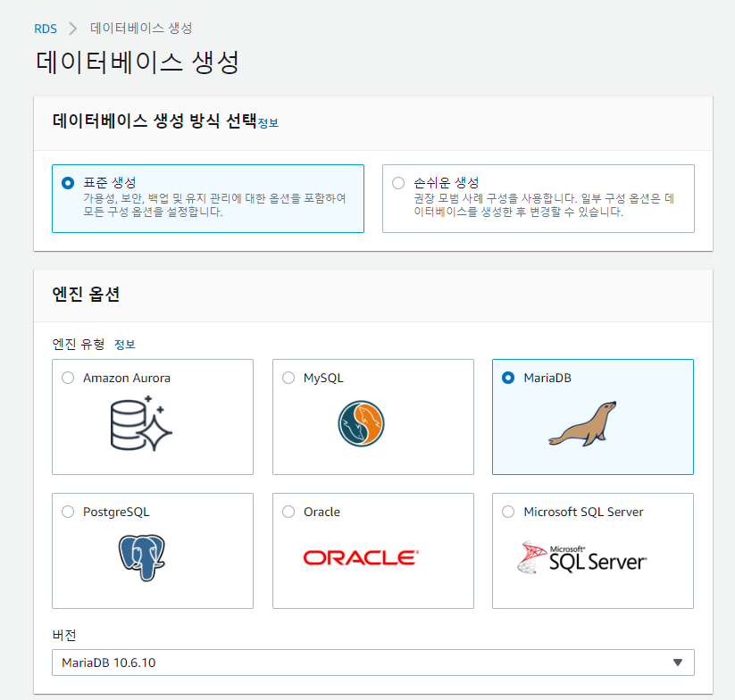Screen dimensions: 735x700
Task: Open the MariaDB 10.6.10 version dropdown
Action: [x=373, y=662]
